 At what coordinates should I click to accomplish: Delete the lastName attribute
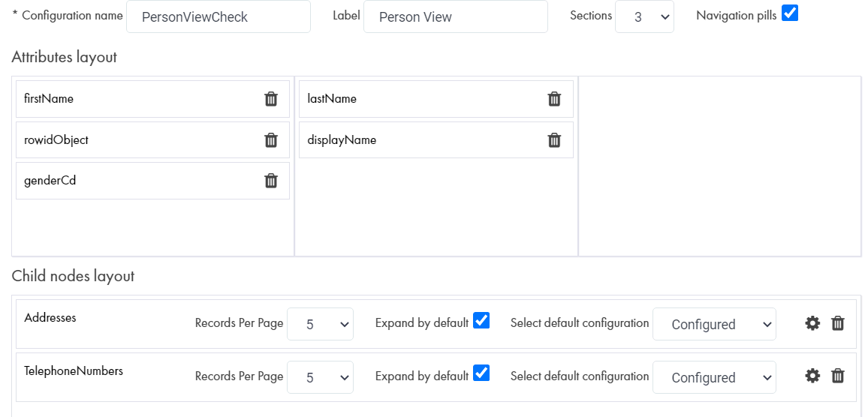(x=554, y=99)
